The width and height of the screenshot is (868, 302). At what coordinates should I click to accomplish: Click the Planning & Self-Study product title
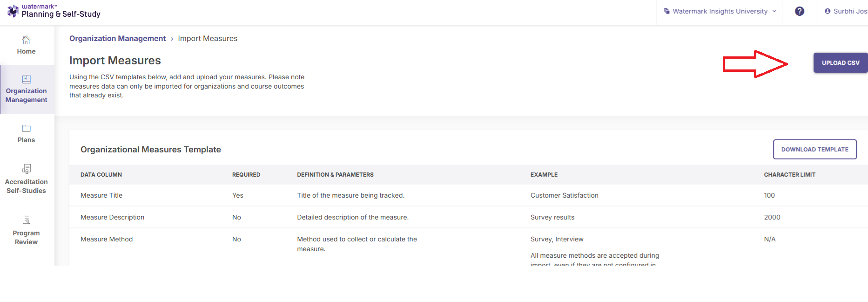tap(61, 14)
